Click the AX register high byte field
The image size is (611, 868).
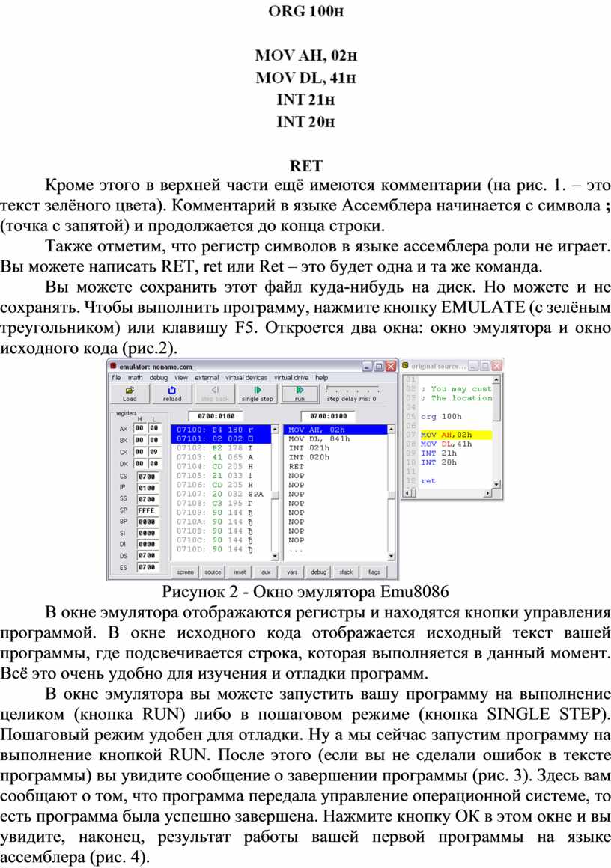139,428
